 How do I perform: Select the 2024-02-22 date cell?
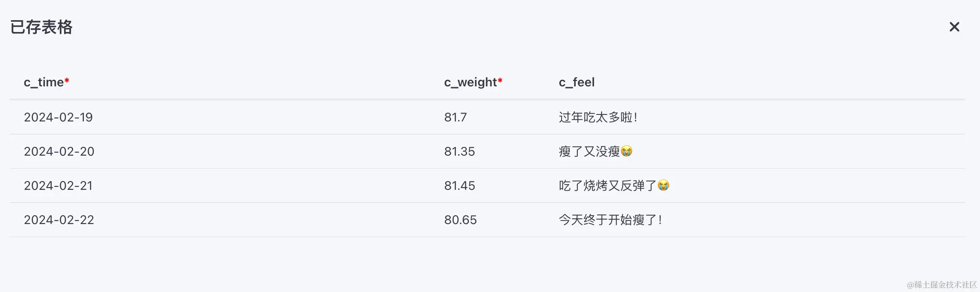[59, 220]
